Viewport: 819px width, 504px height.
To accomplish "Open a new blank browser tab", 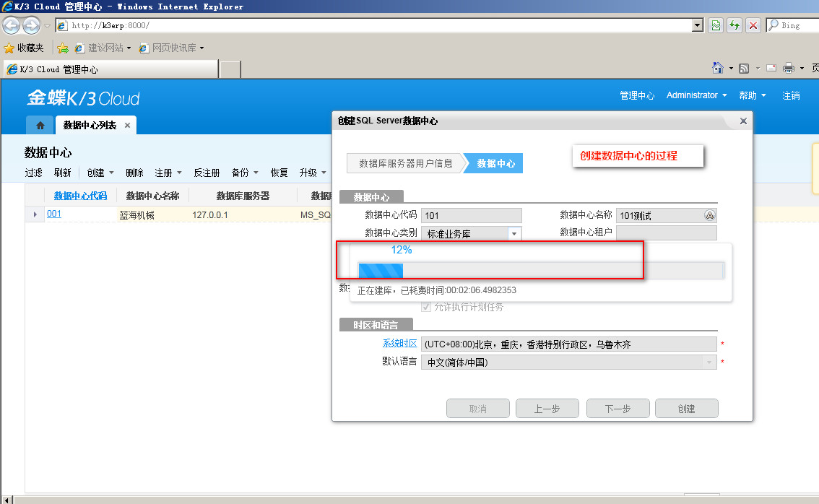I will [x=230, y=69].
